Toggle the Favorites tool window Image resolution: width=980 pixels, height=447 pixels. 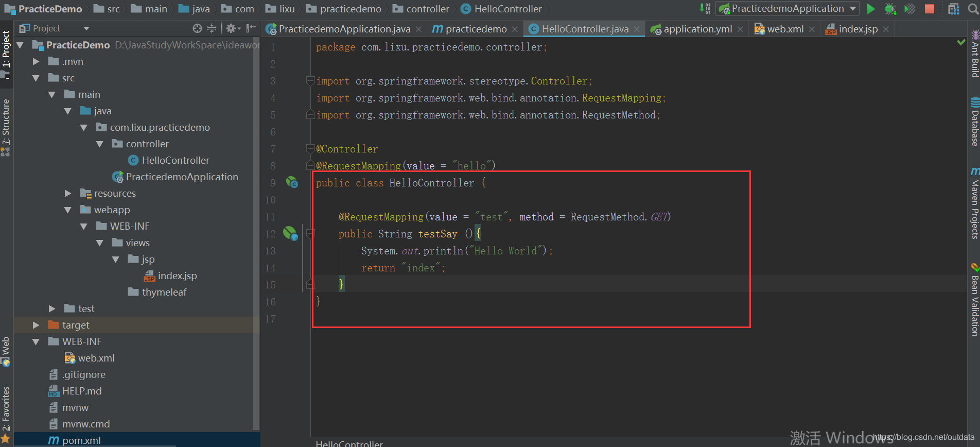click(x=6, y=414)
